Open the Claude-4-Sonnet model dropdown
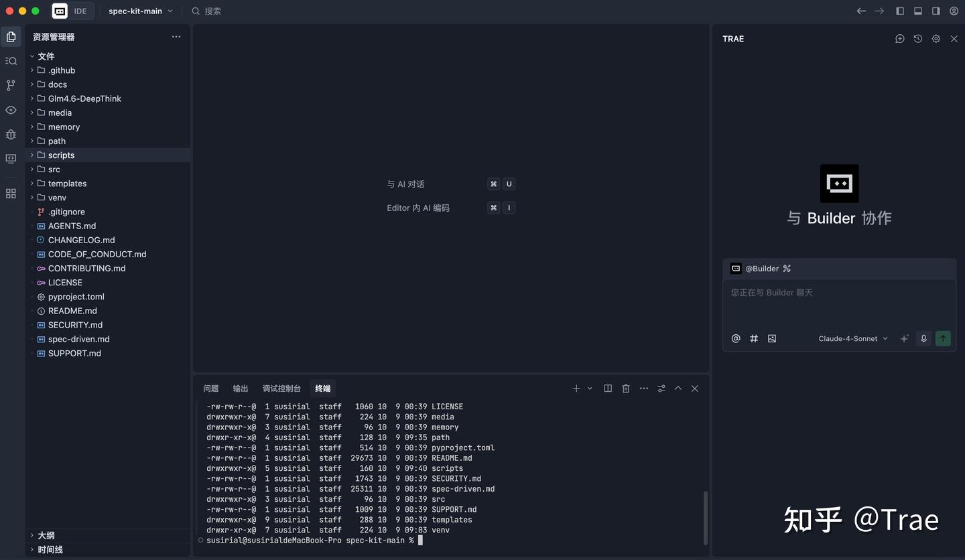Image resolution: width=965 pixels, height=560 pixels. (x=852, y=338)
